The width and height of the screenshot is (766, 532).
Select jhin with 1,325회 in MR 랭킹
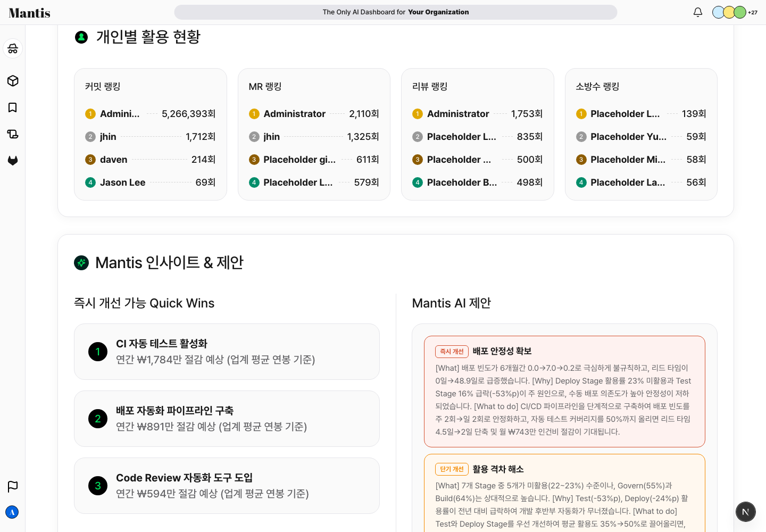coord(314,137)
